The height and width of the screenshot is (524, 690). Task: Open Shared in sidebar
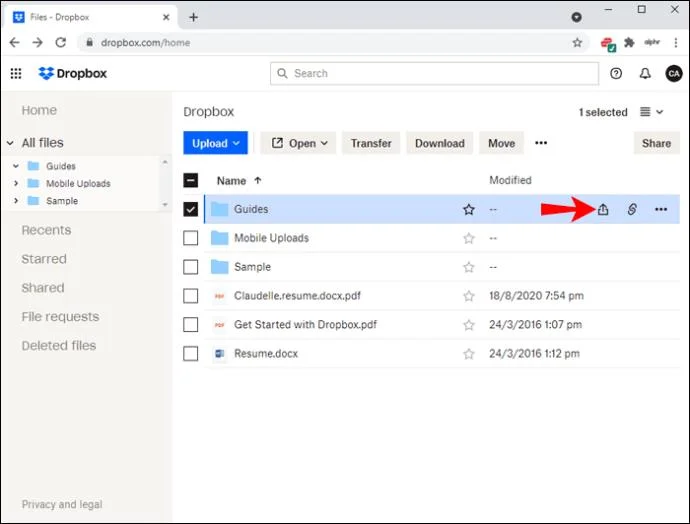(x=43, y=288)
